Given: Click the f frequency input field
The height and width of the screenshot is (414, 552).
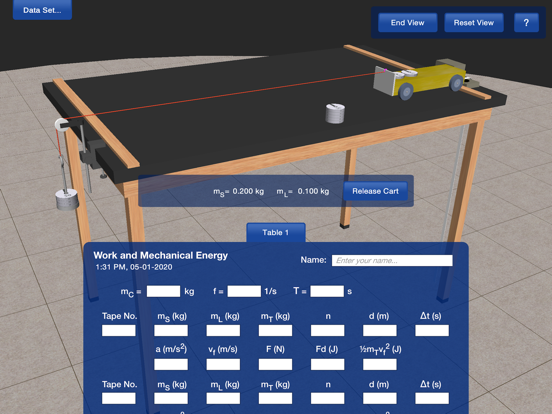Looking at the screenshot, I should (244, 291).
